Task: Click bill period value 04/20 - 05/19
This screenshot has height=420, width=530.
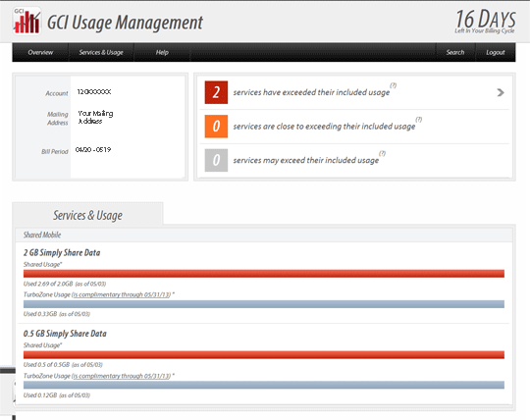Action: pyautogui.click(x=93, y=150)
